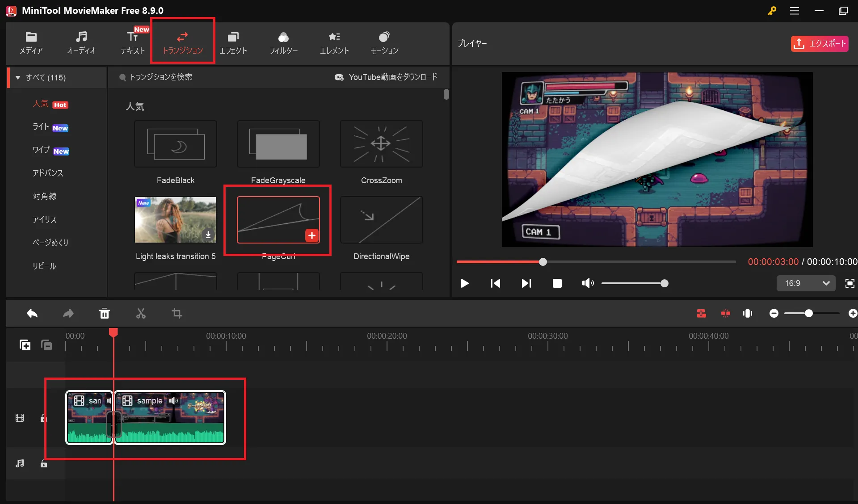
Task: Adjust the timeline zoom slider
Action: [x=812, y=314]
